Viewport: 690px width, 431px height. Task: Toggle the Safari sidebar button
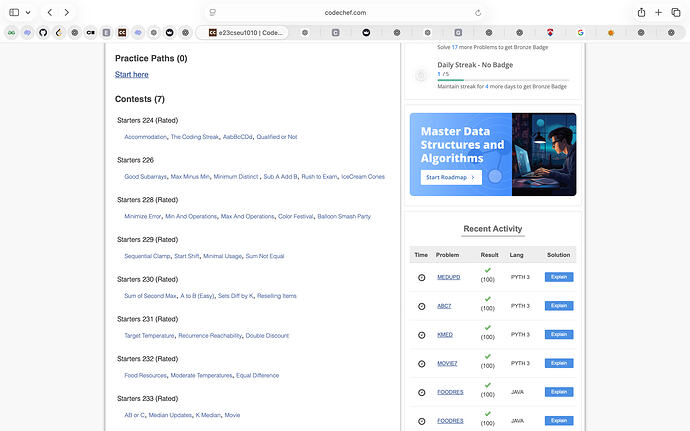14,12
